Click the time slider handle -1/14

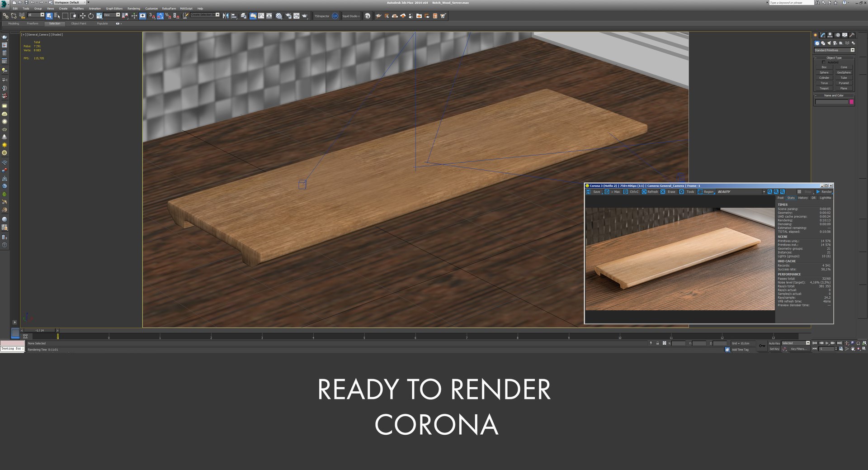40,330
